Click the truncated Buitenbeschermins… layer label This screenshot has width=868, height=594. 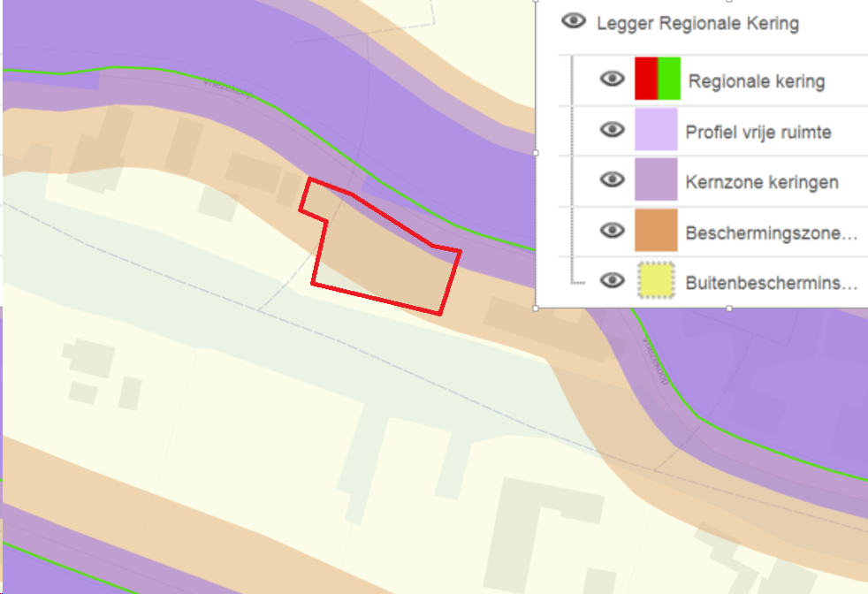pos(771,284)
